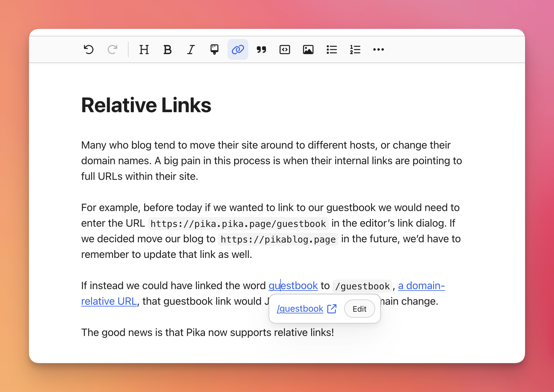Insert a blockquote with quote icon

[261, 49]
